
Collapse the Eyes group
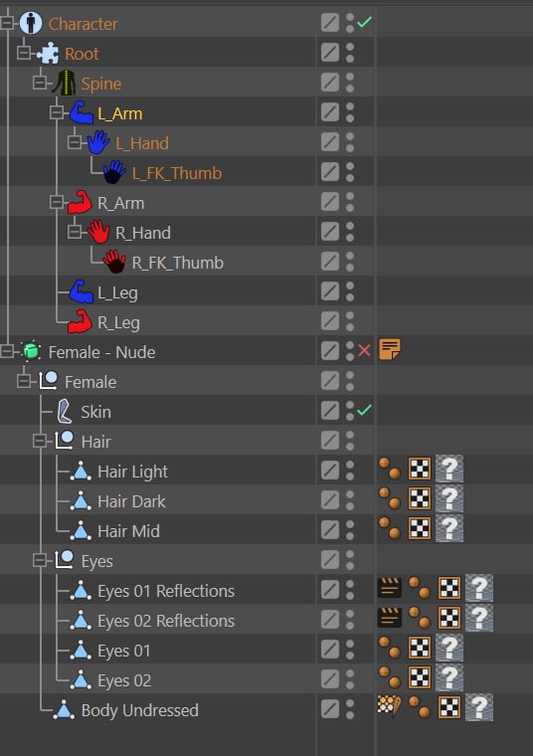coord(40,560)
